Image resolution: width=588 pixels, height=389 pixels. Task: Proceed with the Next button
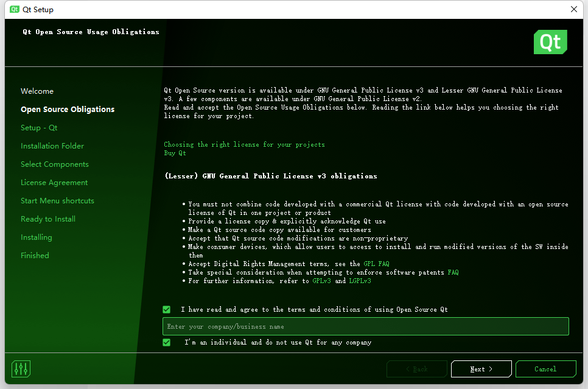click(481, 369)
